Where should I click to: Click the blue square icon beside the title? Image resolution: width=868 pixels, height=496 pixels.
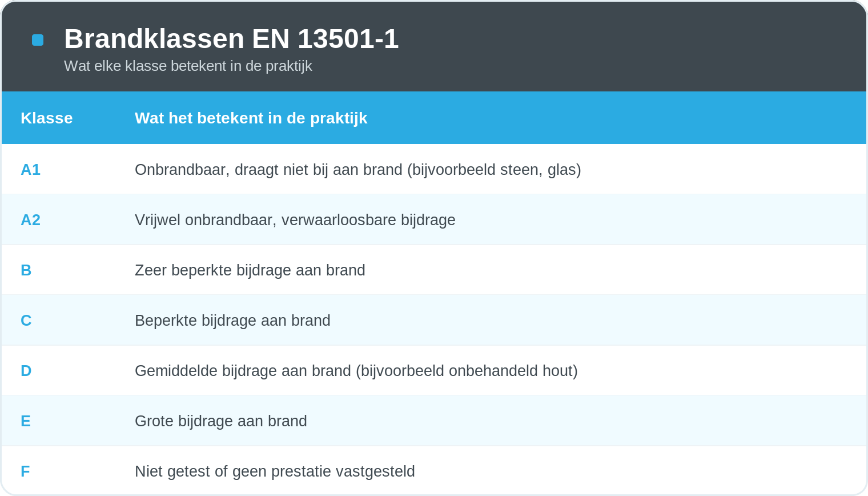[x=38, y=40]
